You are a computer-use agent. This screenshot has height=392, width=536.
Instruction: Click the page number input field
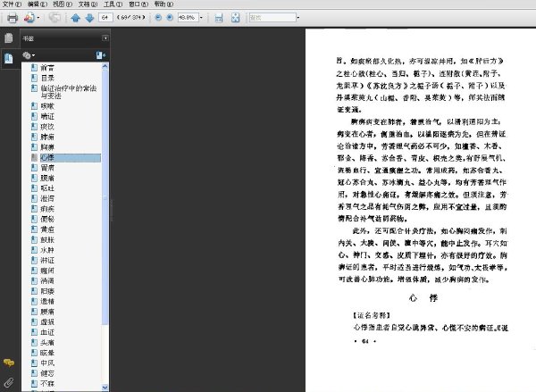pyautogui.click(x=105, y=18)
